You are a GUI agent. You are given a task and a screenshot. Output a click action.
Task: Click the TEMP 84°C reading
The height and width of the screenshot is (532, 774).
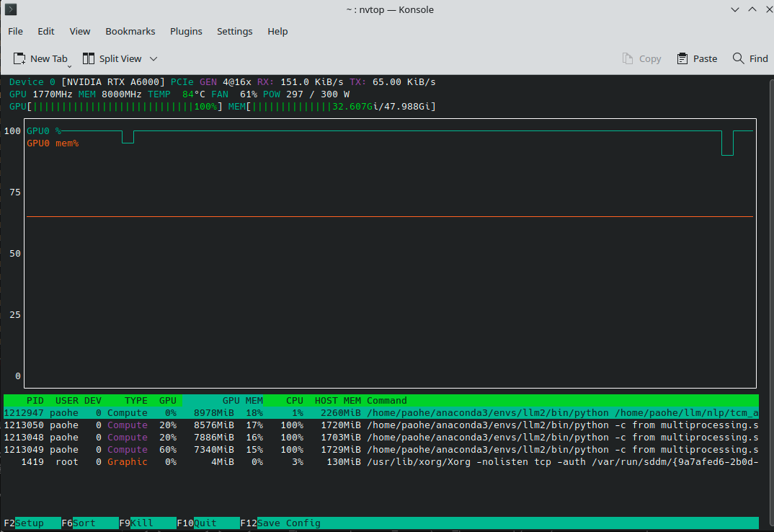coord(177,94)
